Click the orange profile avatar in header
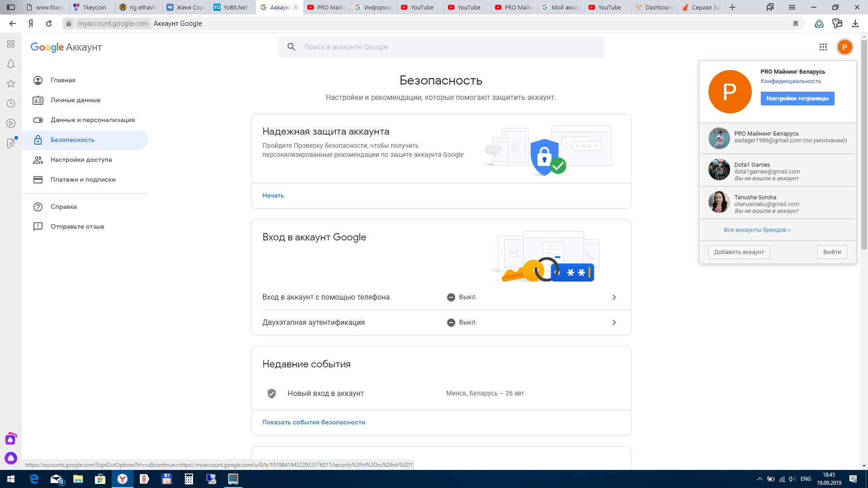Viewport: 868px width, 488px height. click(x=844, y=47)
